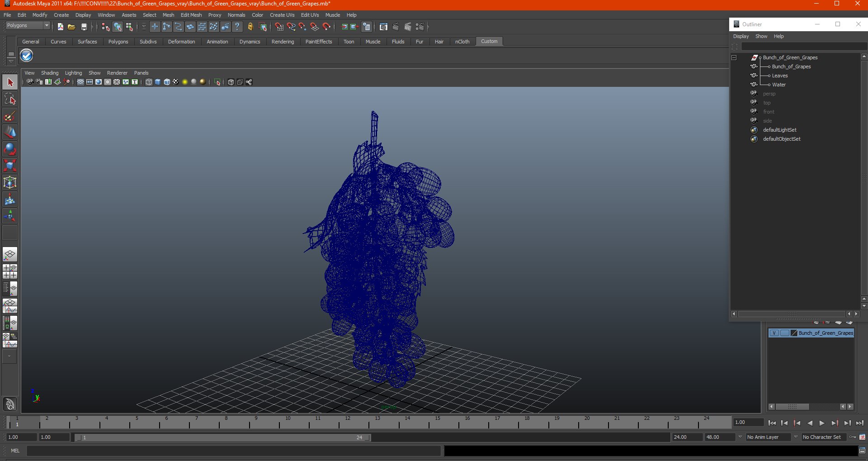Viewport: 868px width, 461px height.
Task: Open the Script Editor icon at bottom right
Action: (x=862, y=451)
